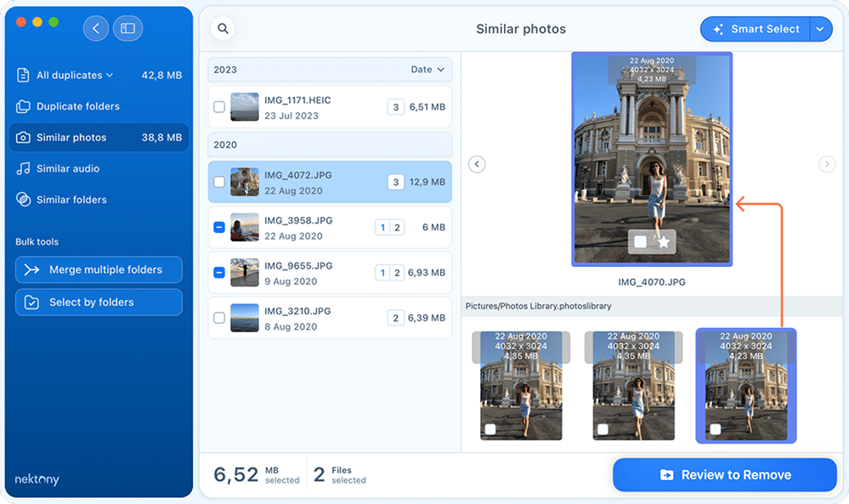Click the 8 Aug 2020 date text
849x504 pixels.
click(291, 326)
